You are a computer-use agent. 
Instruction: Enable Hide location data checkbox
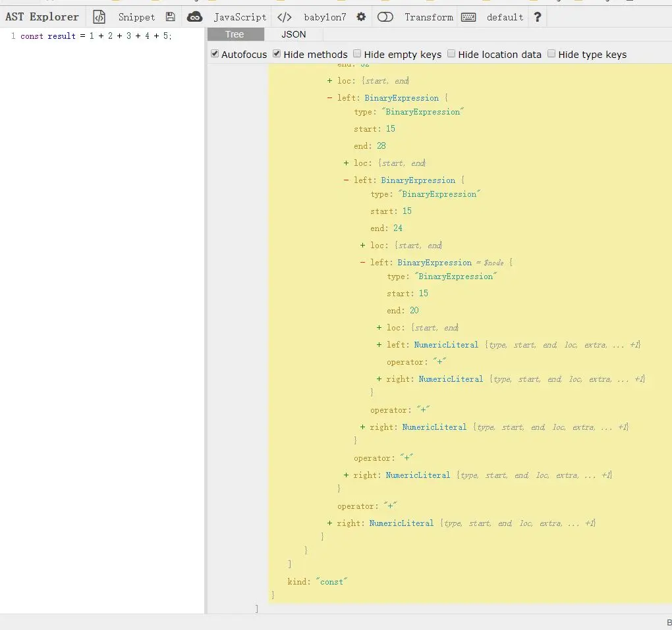pyautogui.click(x=451, y=53)
